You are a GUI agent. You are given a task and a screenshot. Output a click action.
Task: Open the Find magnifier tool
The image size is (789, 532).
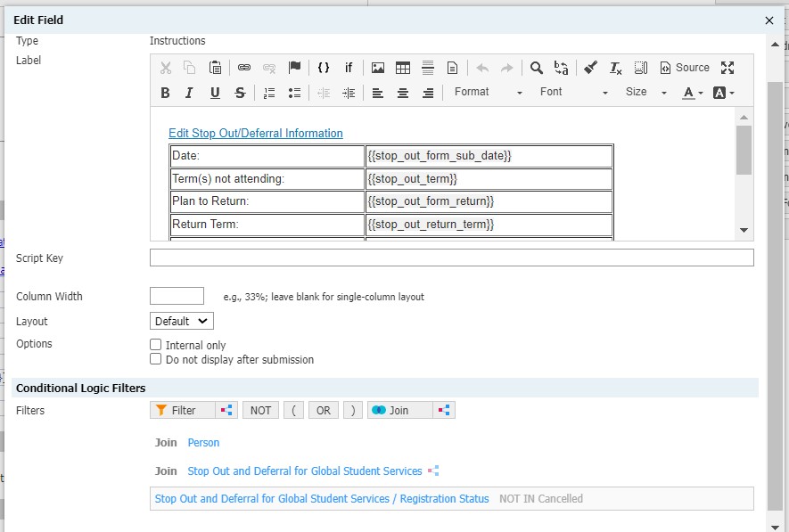pos(537,68)
